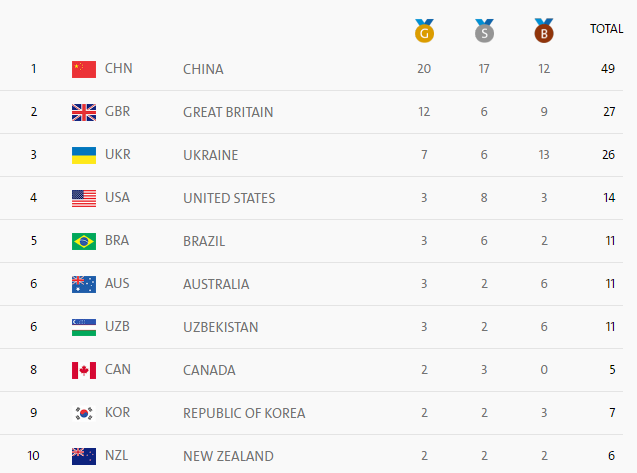Open the CHINA country link
Image resolution: width=637 pixels, height=473 pixels.
pos(203,69)
